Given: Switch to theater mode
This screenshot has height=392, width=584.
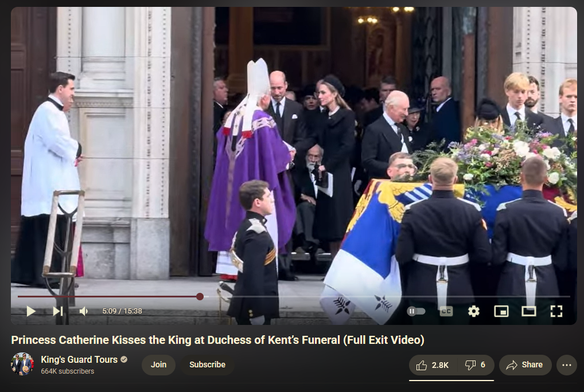Looking at the screenshot, I should pos(528,311).
